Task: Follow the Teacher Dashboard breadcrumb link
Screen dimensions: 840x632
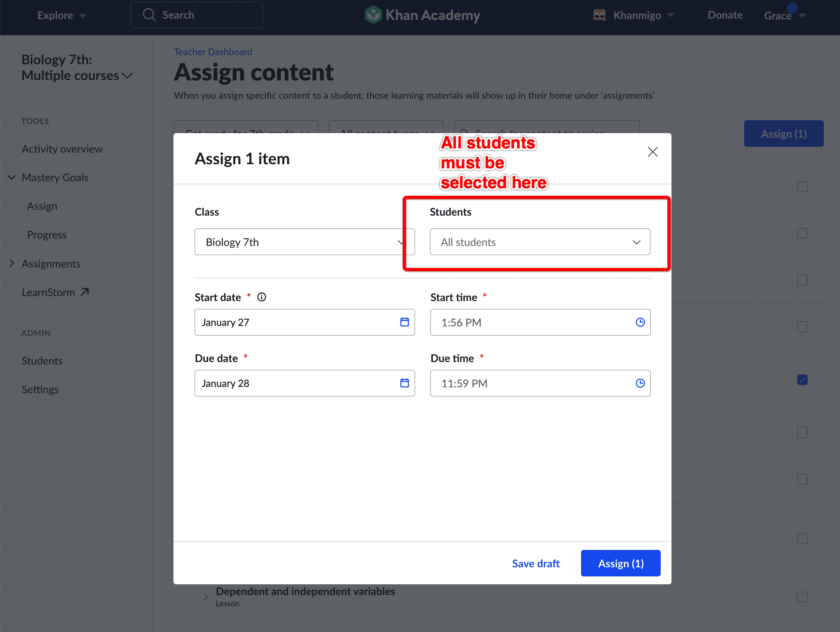Action: tap(213, 52)
